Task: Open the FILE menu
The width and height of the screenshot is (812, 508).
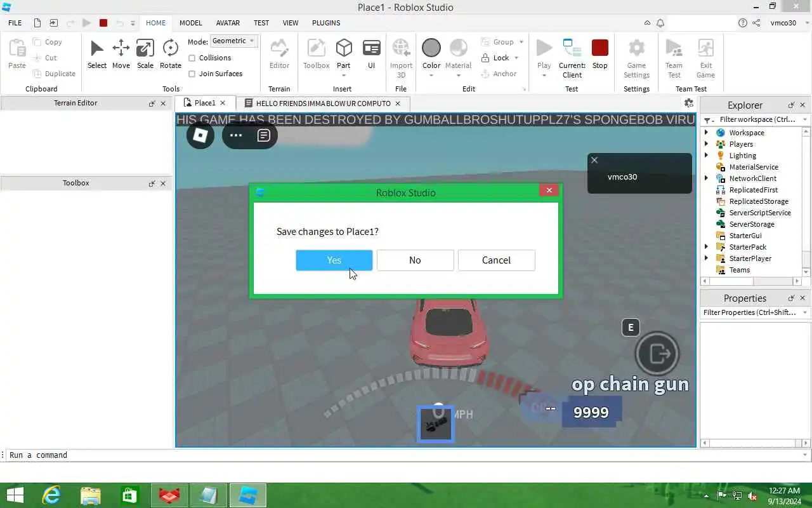Action: pos(15,23)
